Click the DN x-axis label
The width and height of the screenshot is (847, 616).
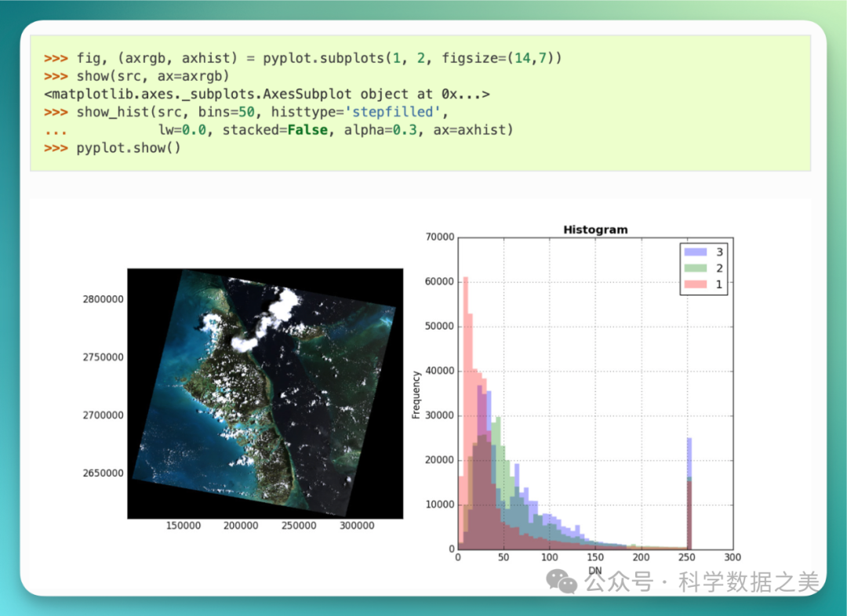pyautogui.click(x=594, y=570)
